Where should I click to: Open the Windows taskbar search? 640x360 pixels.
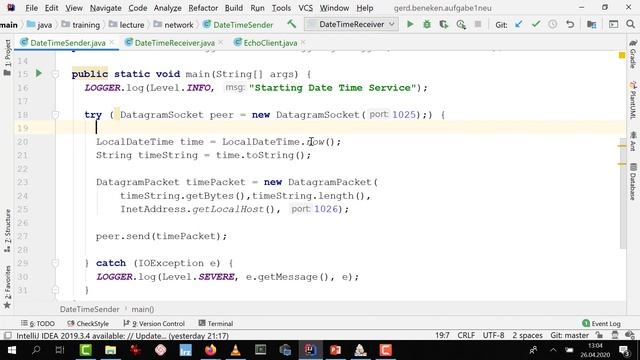36,350
